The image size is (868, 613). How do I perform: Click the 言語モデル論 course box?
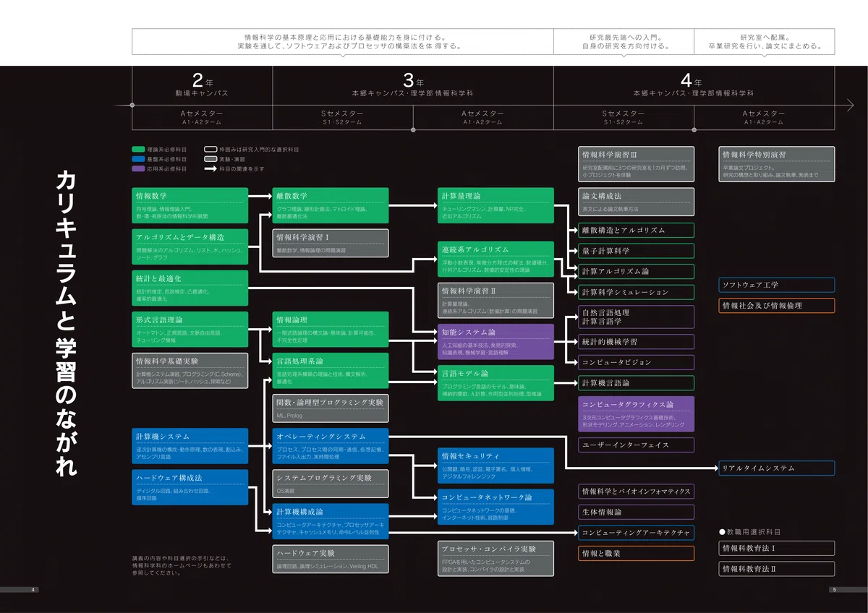click(x=496, y=383)
